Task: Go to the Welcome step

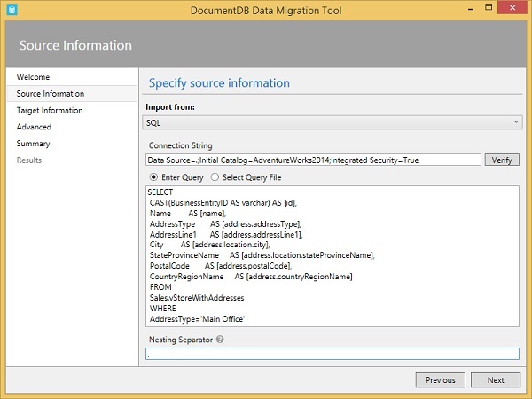Action: pyautogui.click(x=33, y=77)
